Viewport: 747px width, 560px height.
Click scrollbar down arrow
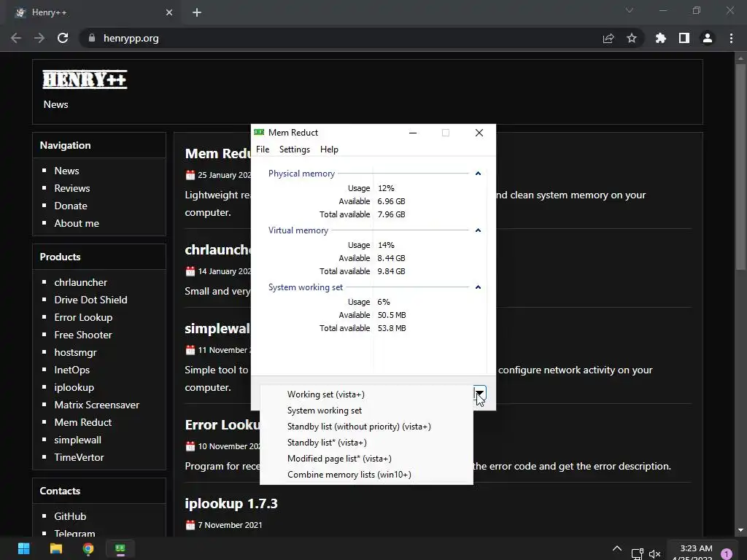click(x=740, y=530)
